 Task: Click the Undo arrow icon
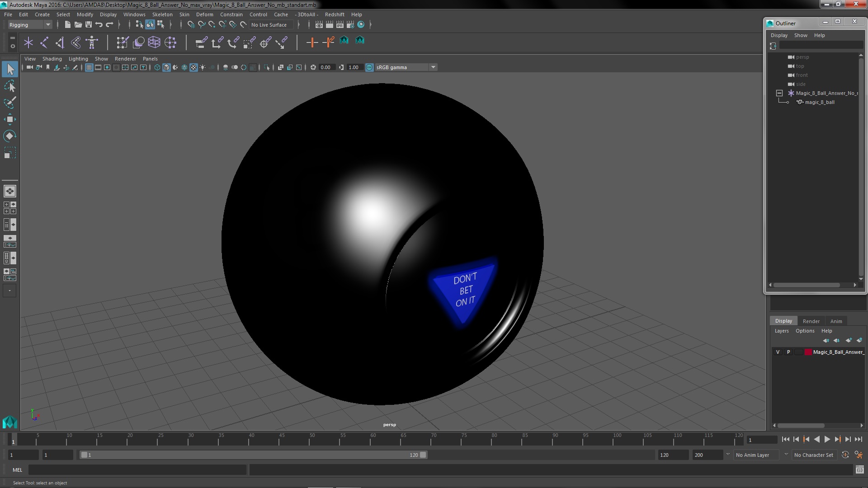99,25
